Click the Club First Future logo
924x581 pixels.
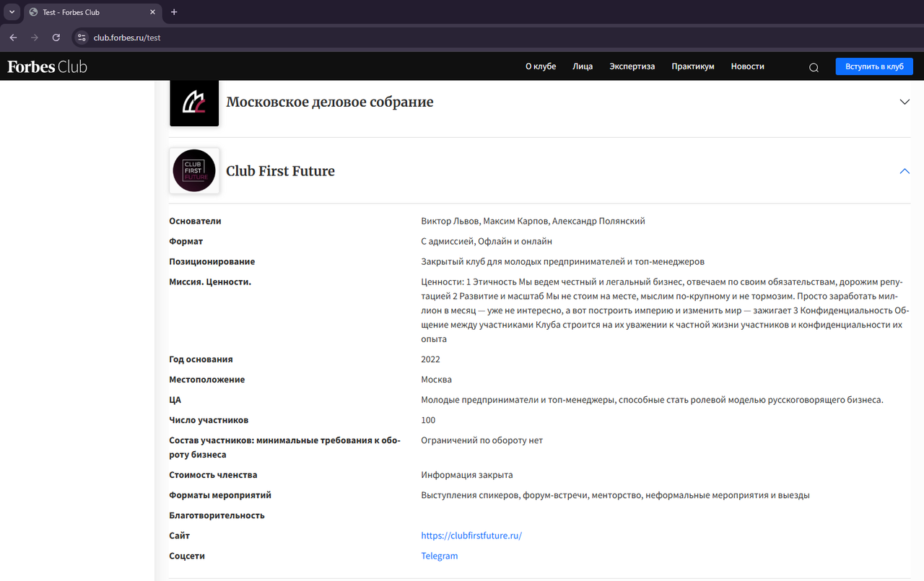194,171
